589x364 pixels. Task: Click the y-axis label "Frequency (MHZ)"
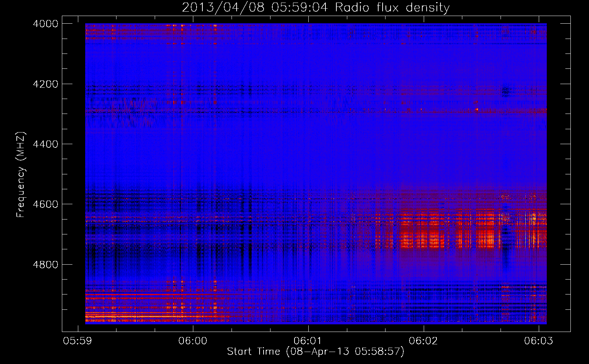tap(21, 175)
